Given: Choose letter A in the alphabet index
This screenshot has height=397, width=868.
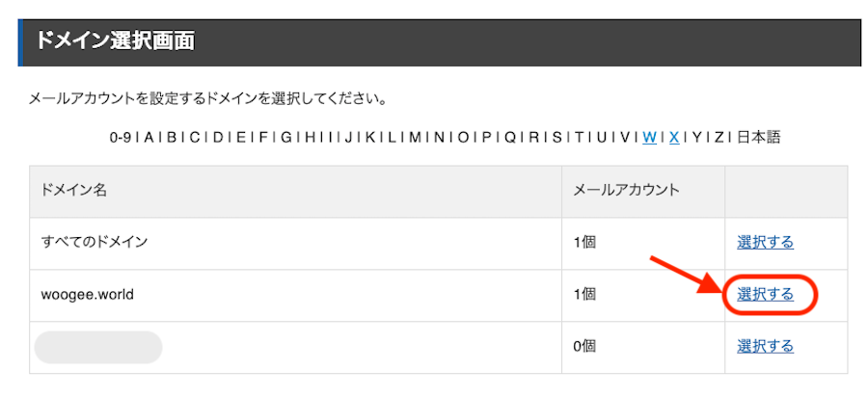Looking at the screenshot, I should click(x=149, y=137).
